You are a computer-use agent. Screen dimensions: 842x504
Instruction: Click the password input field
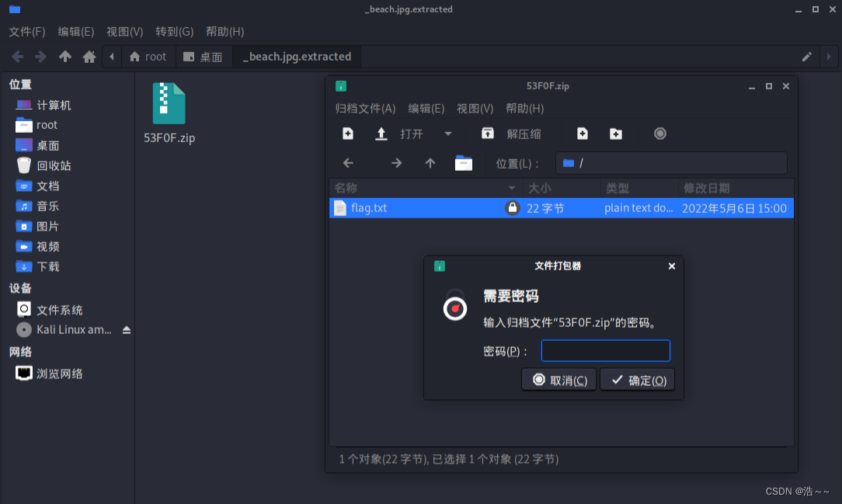(x=605, y=350)
